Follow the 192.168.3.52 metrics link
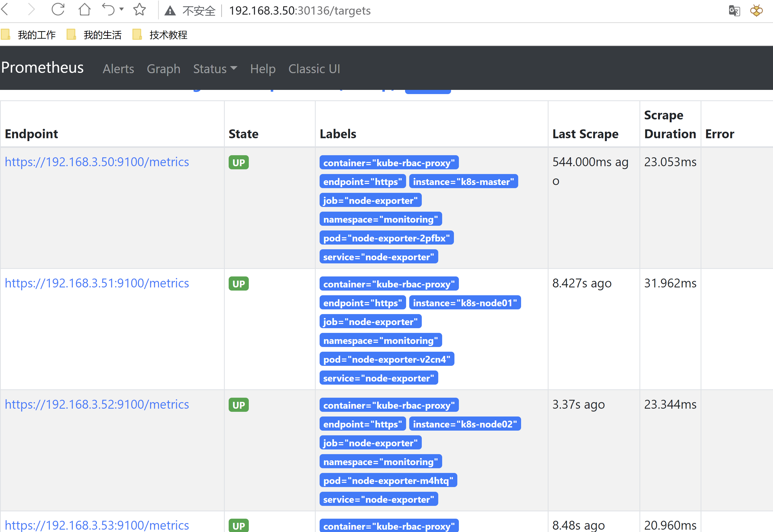The image size is (773, 532). [97, 404]
